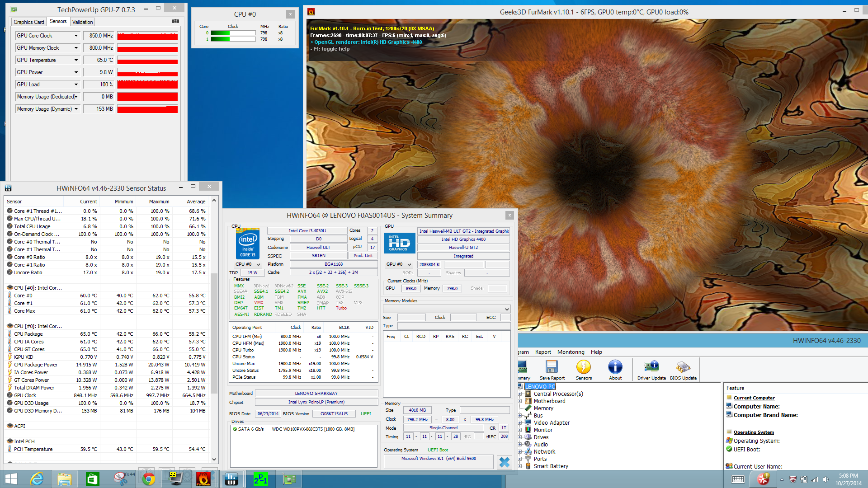
Task: Open the CPU #0 selector dropdown
Action: tap(248, 264)
